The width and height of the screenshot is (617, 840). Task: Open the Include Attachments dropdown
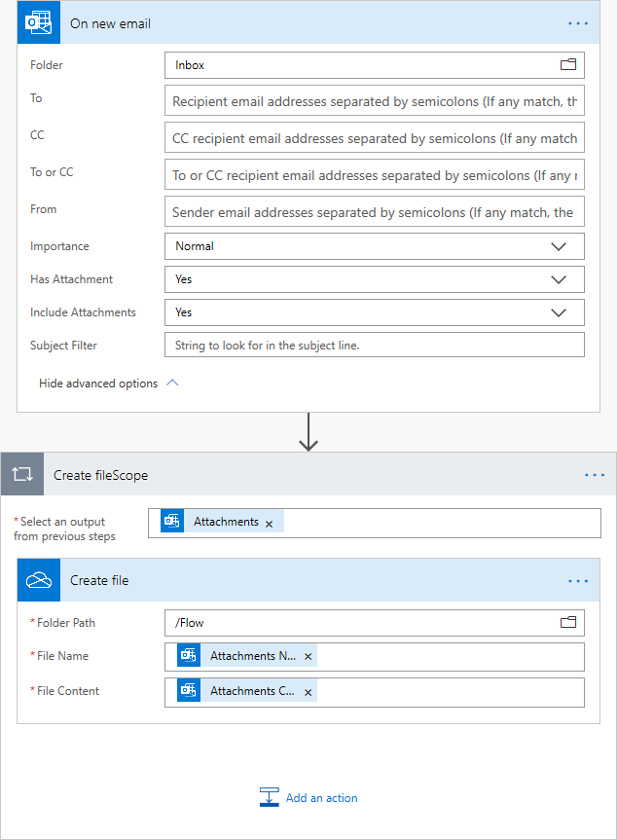click(x=559, y=312)
